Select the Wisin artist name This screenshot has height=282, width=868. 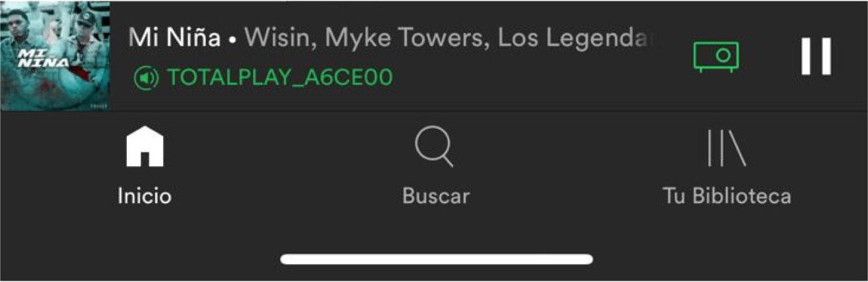283,39
